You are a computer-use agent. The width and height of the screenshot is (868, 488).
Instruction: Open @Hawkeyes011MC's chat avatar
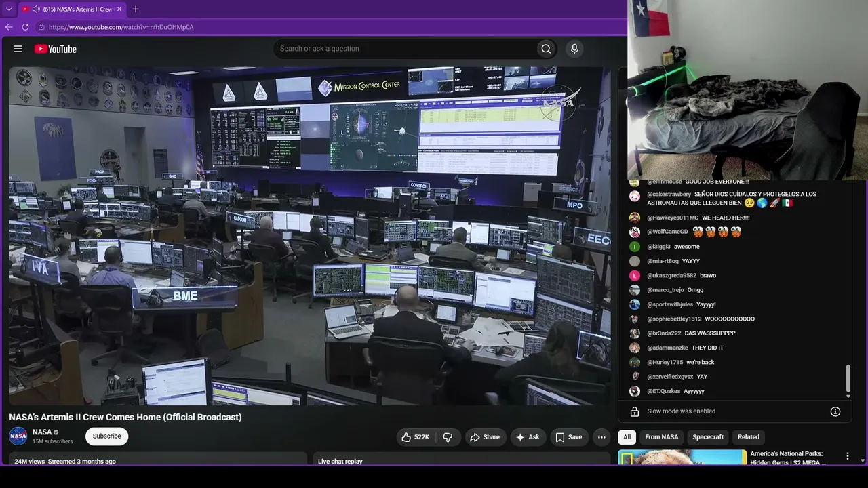635,218
